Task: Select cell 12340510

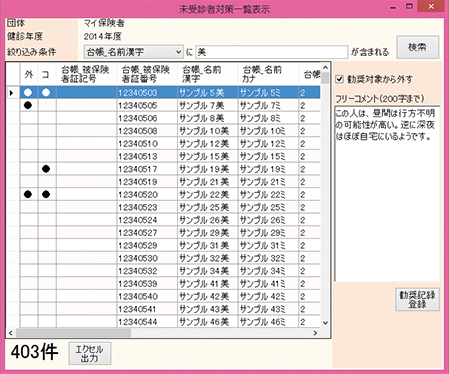Action: [147, 144]
